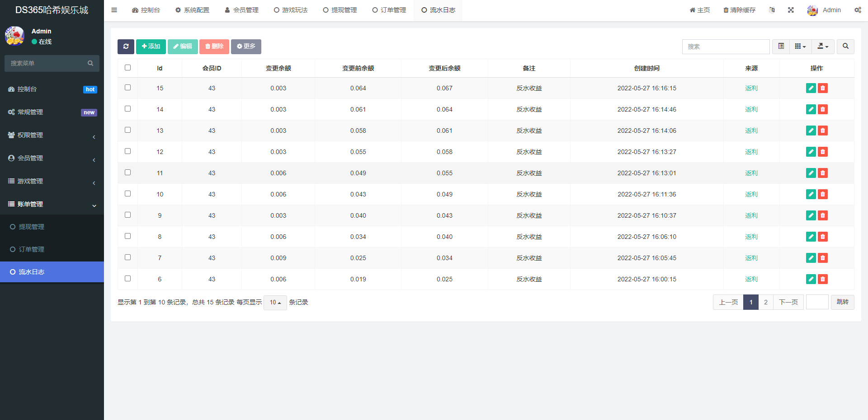
Task: Click the search magnifier icon beside 搜索 box
Action: 845,47
